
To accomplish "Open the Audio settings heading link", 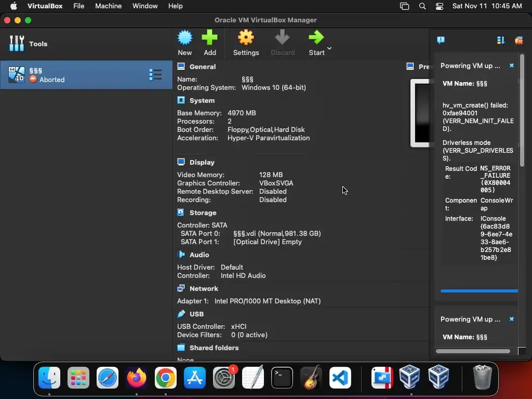I will [199, 255].
